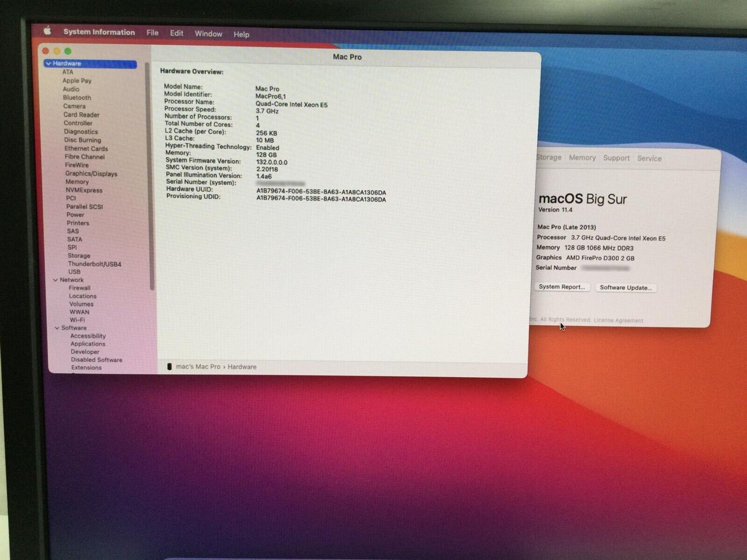Select Bluetooth in the sidebar
The image size is (747, 560).
click(77, 98)
